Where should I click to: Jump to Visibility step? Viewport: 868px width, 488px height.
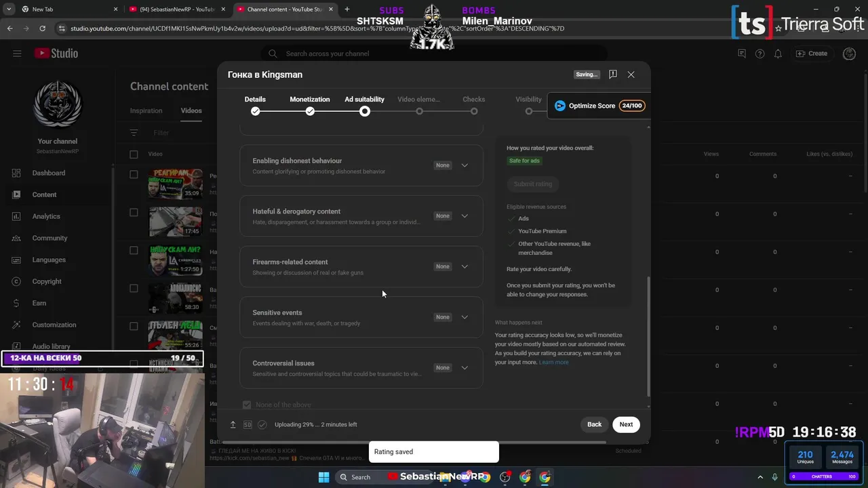(528, 105)
